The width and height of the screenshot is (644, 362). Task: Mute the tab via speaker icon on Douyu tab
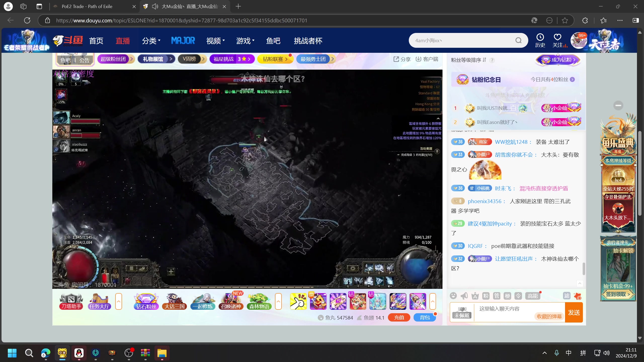tap(155, 6)
